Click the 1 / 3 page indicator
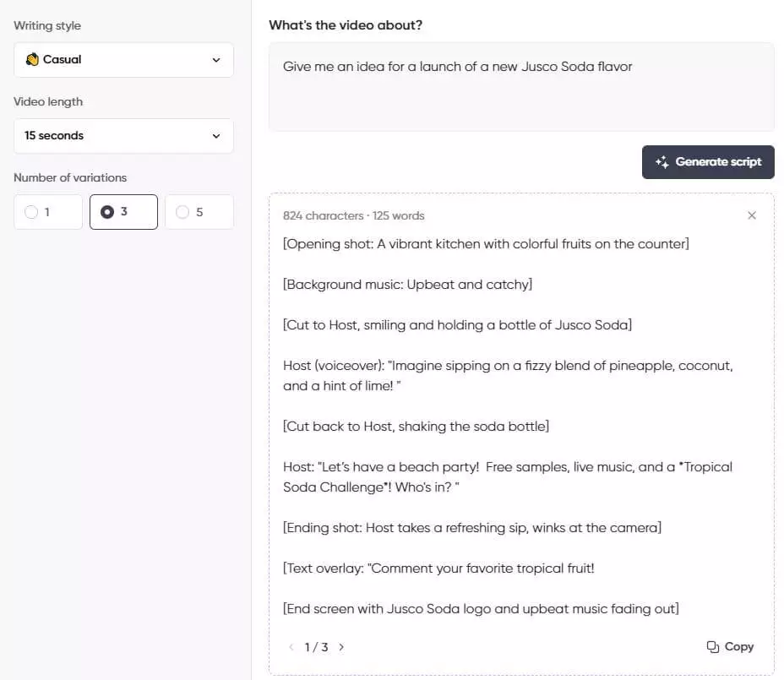784x680 pixels. pyautogui.click(x=317, y=647)
